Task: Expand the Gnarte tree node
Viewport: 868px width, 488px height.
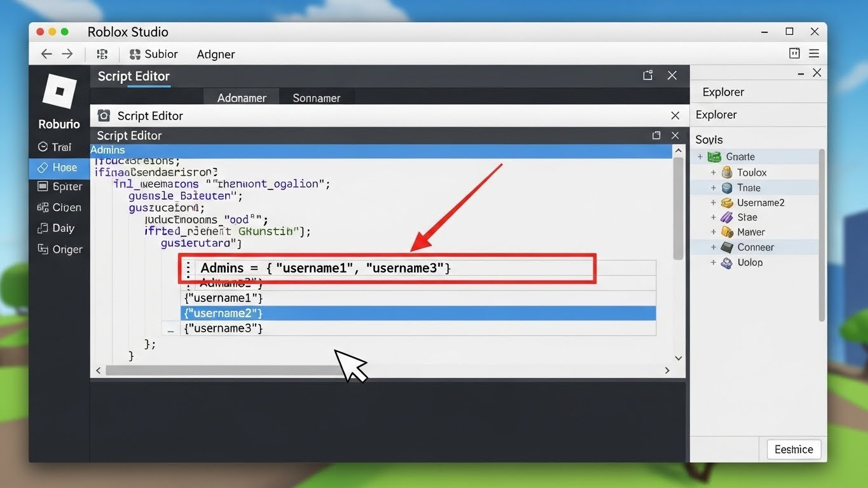Action: pos(700,157)
